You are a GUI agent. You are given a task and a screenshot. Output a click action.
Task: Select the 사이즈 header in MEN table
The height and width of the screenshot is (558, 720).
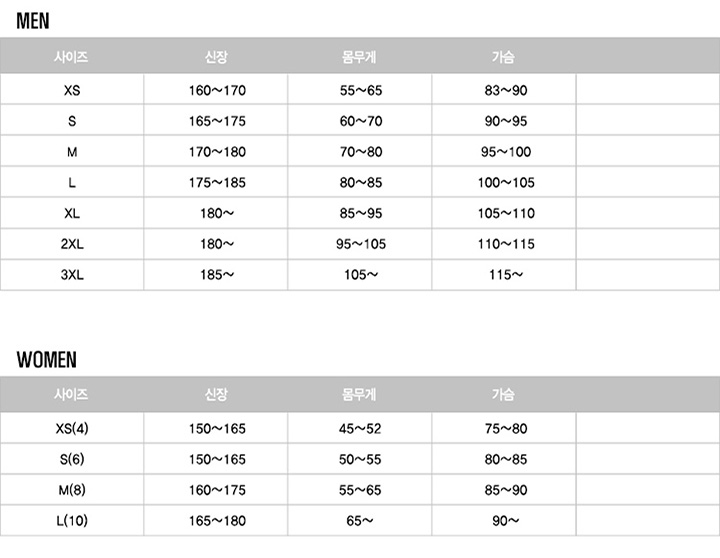71,57
